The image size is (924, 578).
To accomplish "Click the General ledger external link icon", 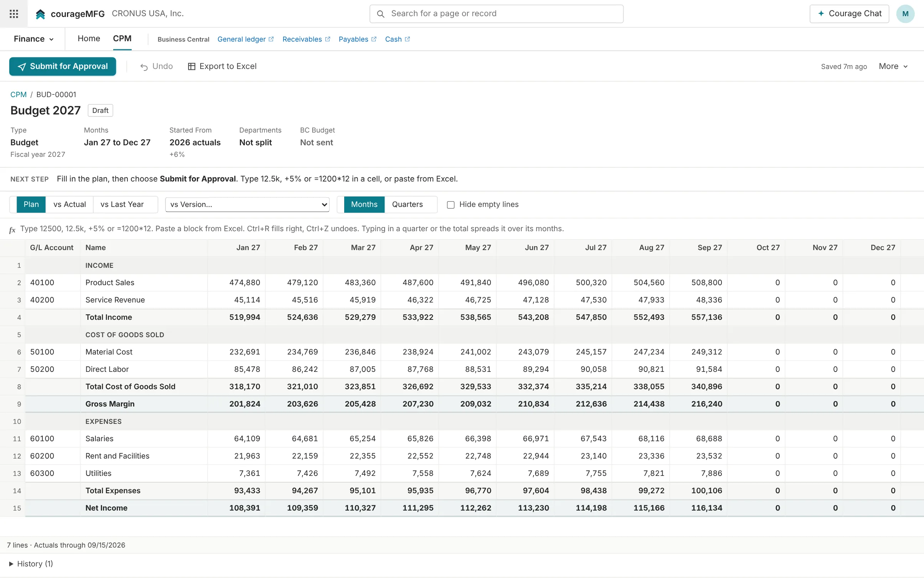I will pyautogui.click(x=271, y=39).
